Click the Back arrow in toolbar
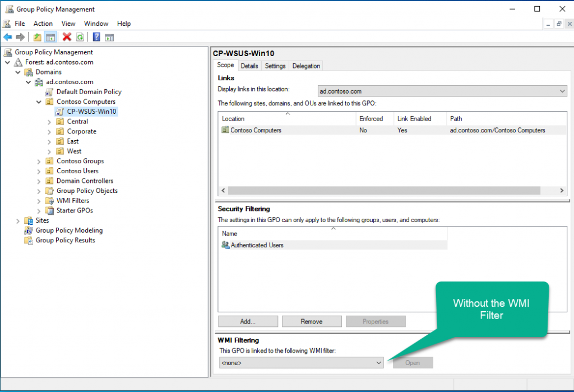574x392 pixels. [8, 37]
